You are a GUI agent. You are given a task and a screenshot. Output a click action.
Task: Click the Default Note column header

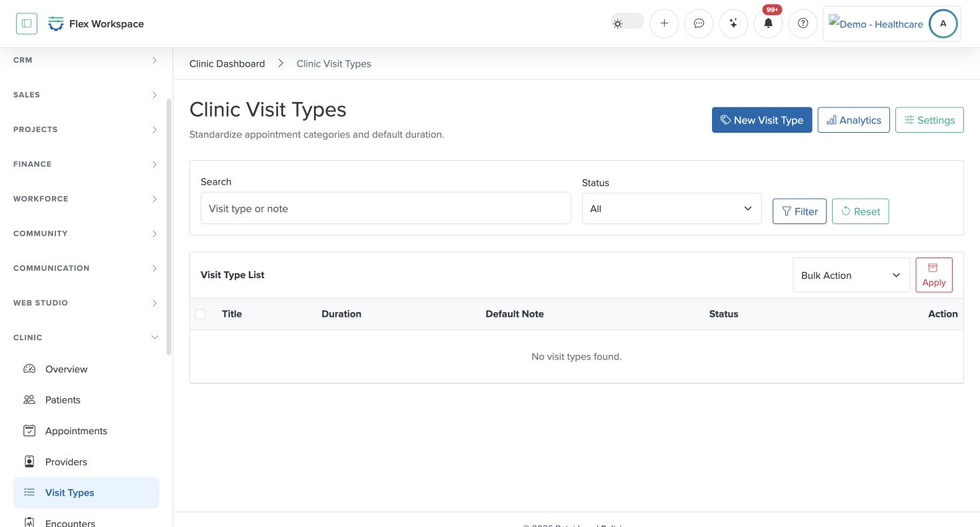click(x=515, y=314)
